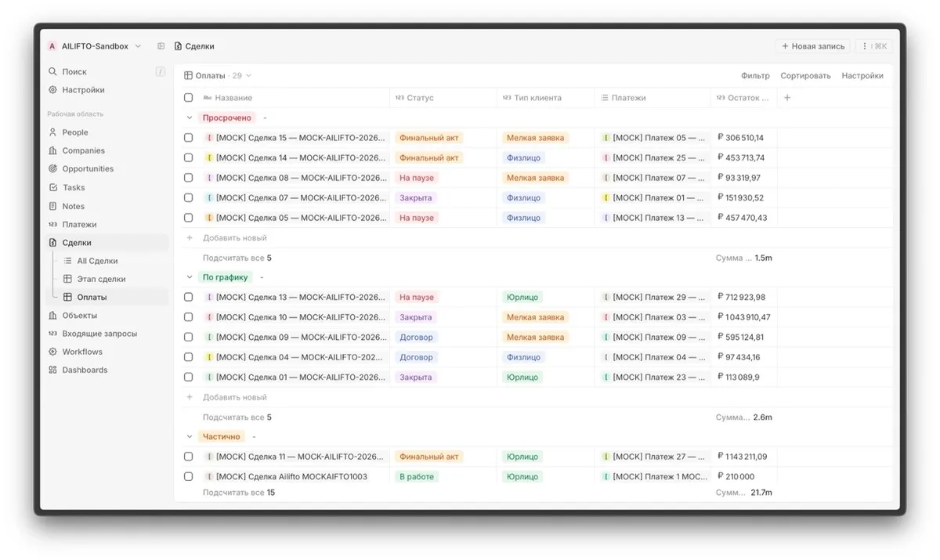
Task: Open Workflows in the sidebar
Action: tap(82, 352)
